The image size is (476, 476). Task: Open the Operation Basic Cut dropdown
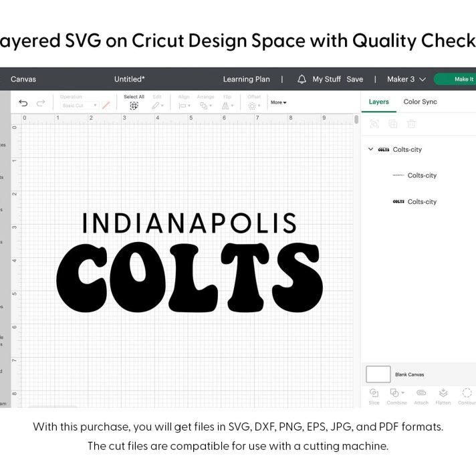[80, 106]
